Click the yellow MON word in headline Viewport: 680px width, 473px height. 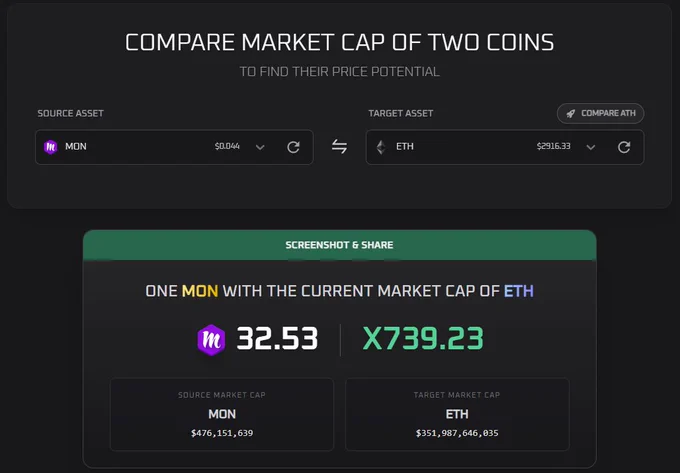(x=200, y=291)
